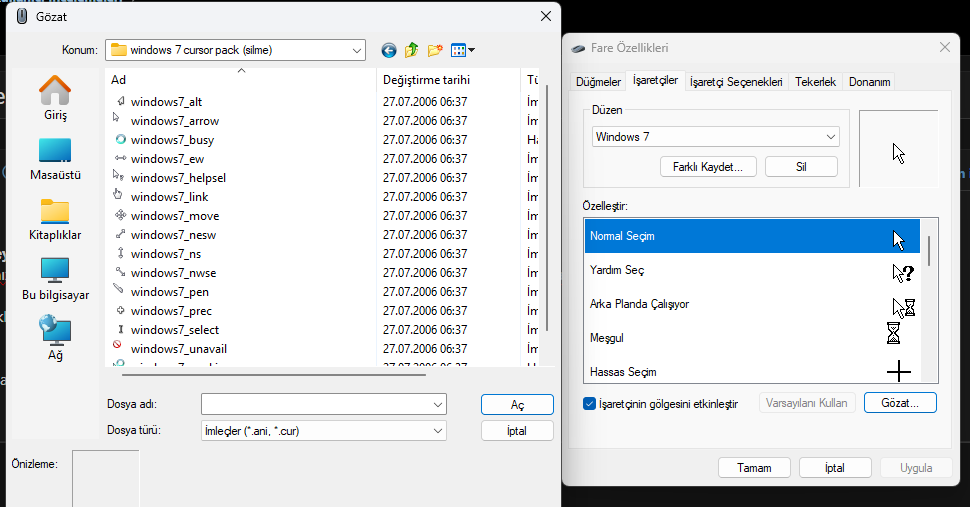
Task: Select Hassas Seçim in pointer list
Action: [x=752, y=372]
